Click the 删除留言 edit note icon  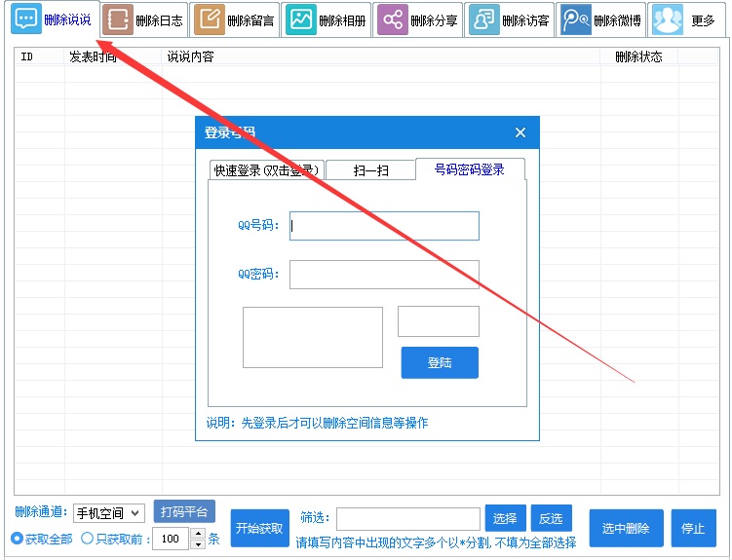coord(210,19)
